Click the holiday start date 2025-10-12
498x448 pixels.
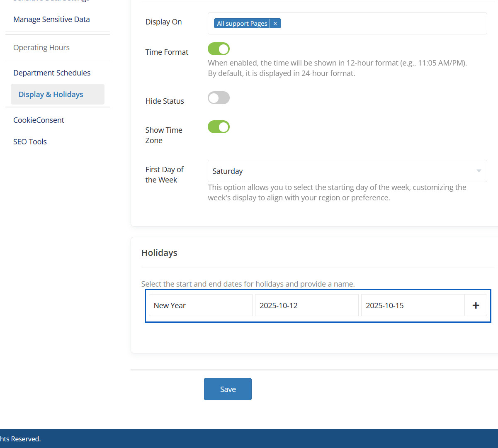(x=306, y=305)
